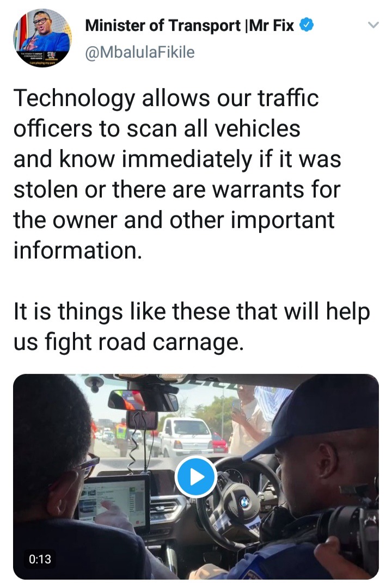Screen dimensions: 392x583
Task: Click the rear-view mirror in the video preview
Action: (x=143, y=401)
